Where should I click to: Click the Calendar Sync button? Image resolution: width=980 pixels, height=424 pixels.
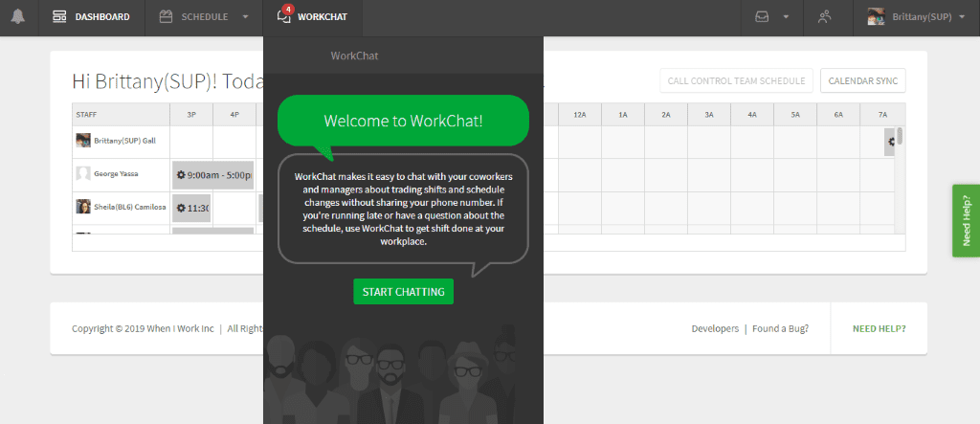862,80
